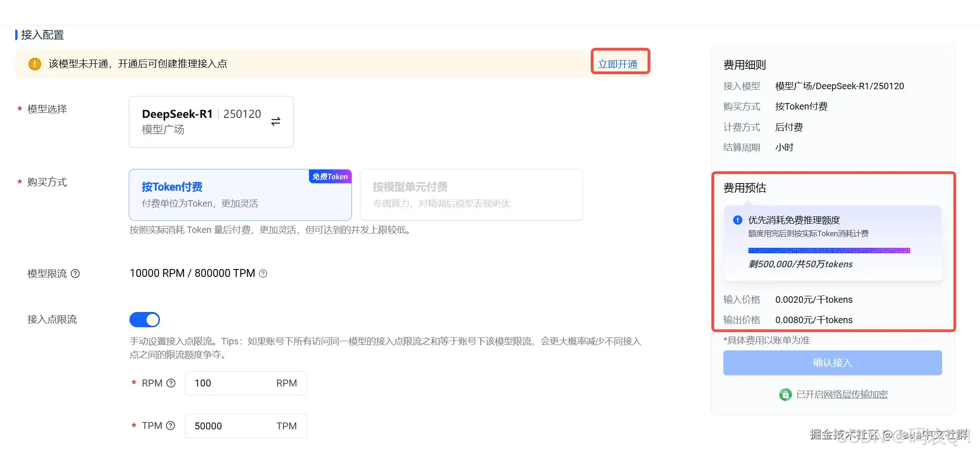Click 费用细则 heading
This screenshot has height=453, width=980.
pyautogui.click(x=745, y=65)
